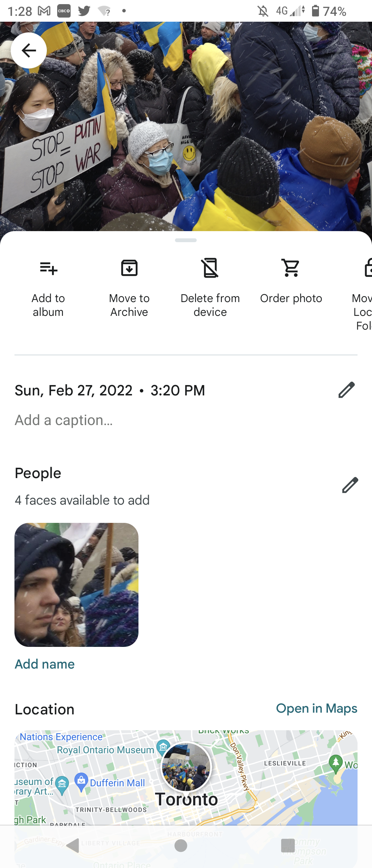The height and width of the screenshot is (868, 372).
Task: Tap the photo marker on Toronto map
Action: (x=186, y=767)
